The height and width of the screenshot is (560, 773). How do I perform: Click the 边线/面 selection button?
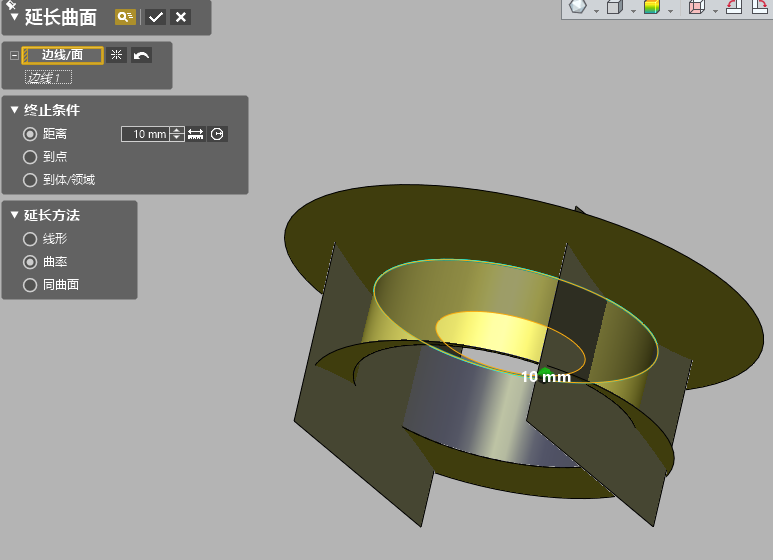tap(62, 55)
